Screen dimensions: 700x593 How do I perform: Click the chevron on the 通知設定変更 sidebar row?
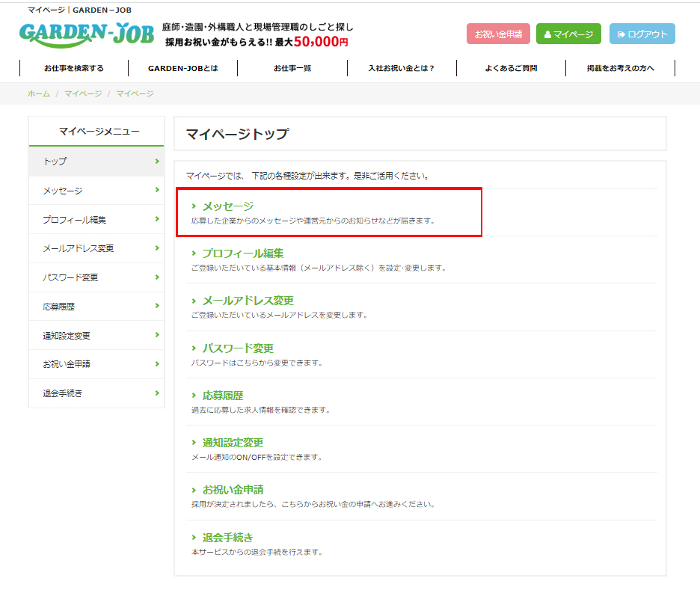pos(157,335)
